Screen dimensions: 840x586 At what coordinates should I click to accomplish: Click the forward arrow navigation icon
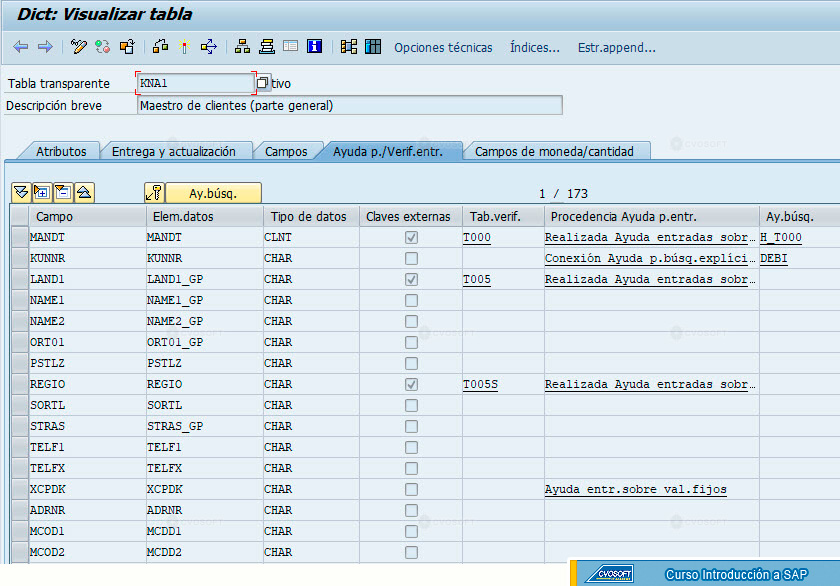(46, 47)
